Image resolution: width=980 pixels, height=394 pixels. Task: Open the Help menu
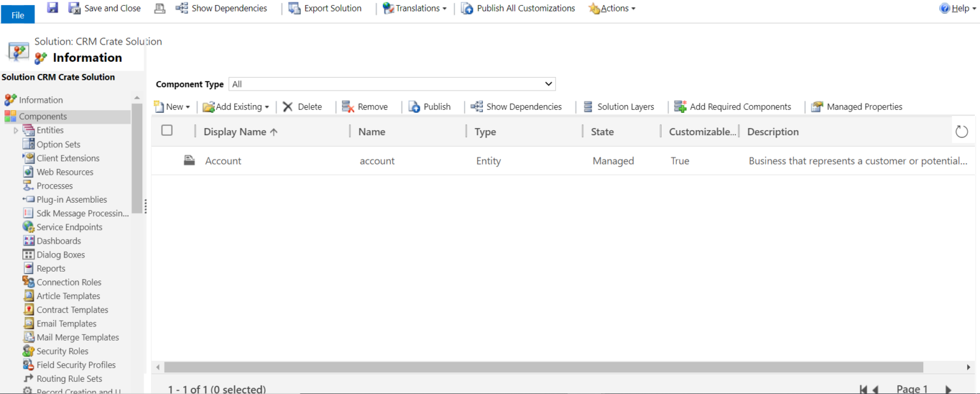click(x=958, y=8)
